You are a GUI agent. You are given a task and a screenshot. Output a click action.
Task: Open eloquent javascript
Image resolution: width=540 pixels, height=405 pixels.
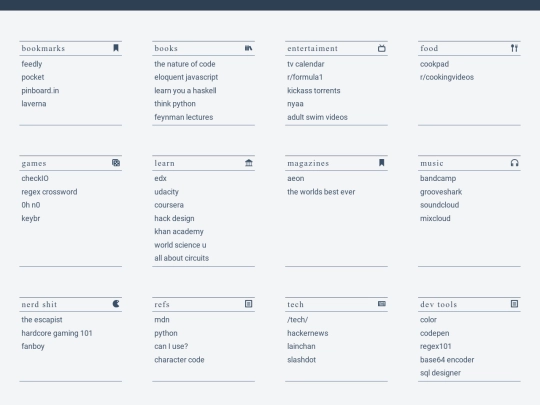point(186,77)
